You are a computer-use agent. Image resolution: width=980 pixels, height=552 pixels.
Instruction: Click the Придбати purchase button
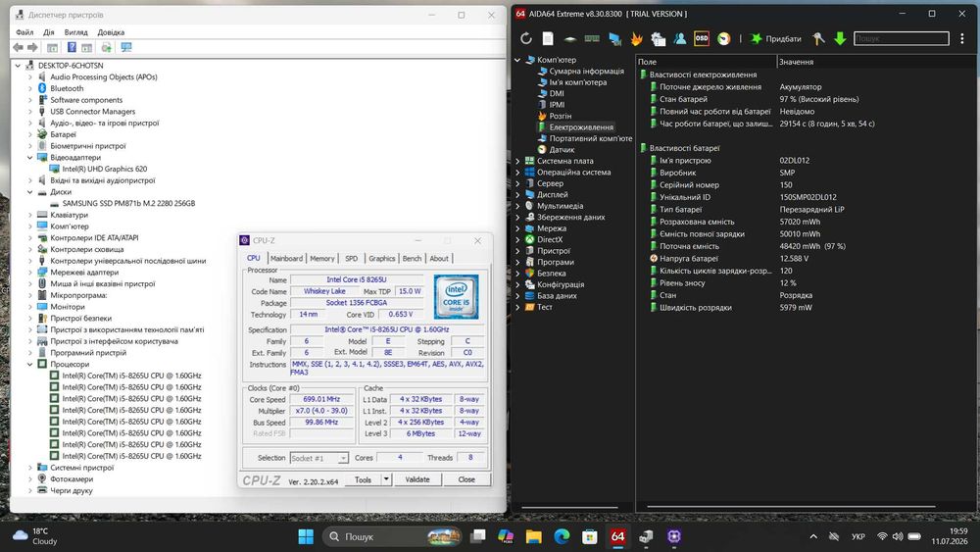775,39
